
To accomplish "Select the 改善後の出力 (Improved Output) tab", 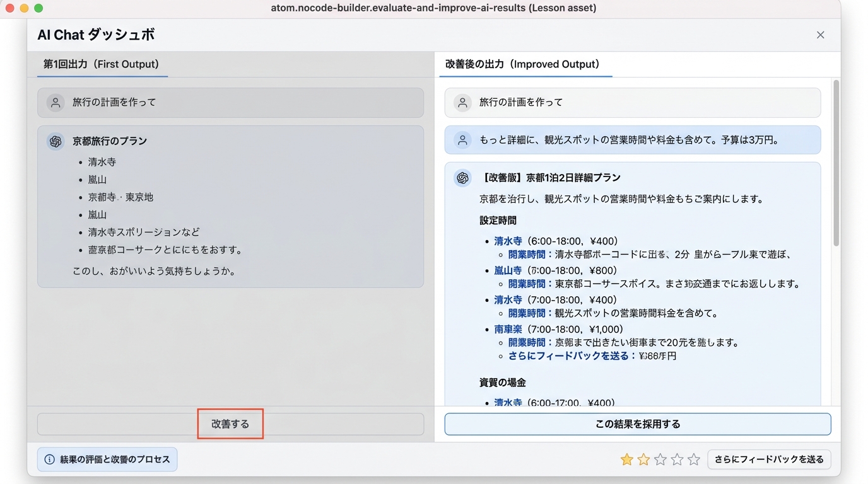I will point(522,64).
